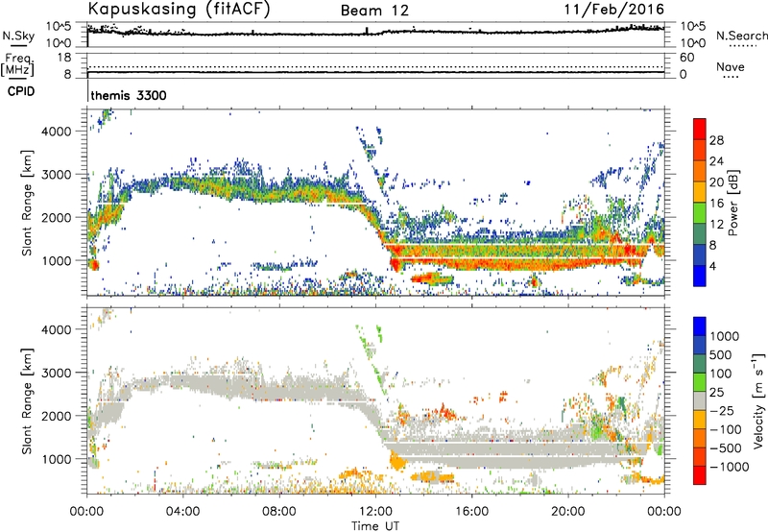This screenshot has width=768, height=532.
Task: Click the '28' power colorbar tick
Action: pos(716,140)
